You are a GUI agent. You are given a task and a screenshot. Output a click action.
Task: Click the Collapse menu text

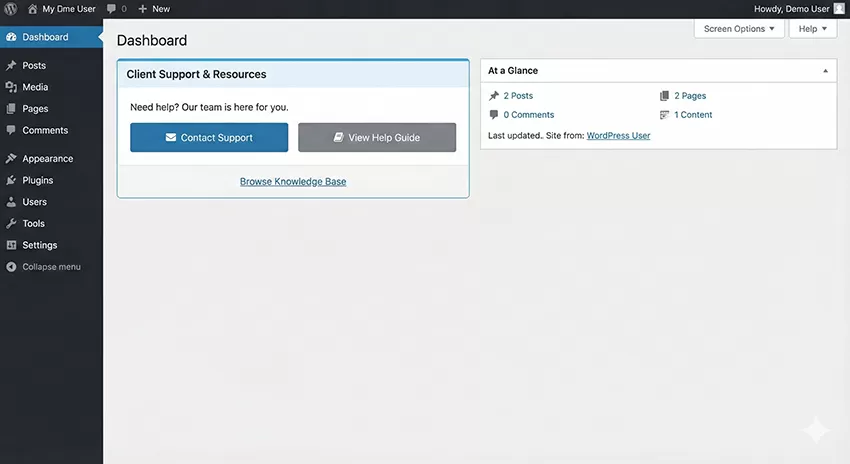point(51,267)
